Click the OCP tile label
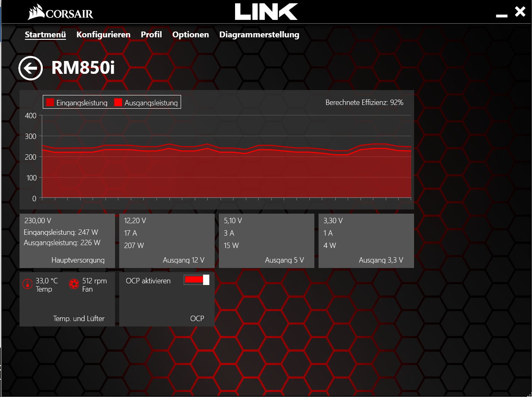Viewport: 532px width, 397px height. [x=197, y=319]
